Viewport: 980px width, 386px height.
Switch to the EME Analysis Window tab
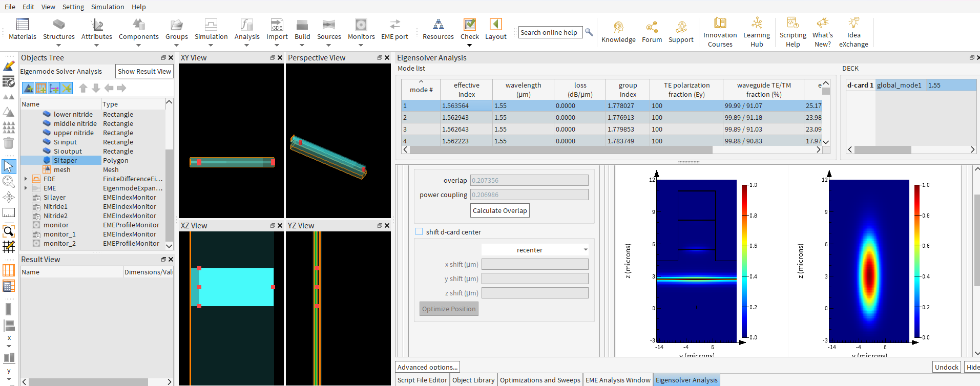click(x=618, y=380)
